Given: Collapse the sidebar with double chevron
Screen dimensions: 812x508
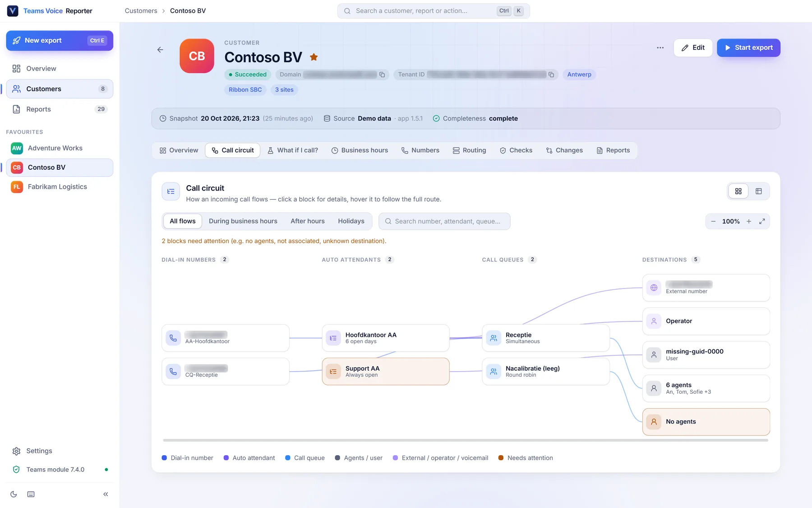Looking at the screenshot, I should (x=106, y=494).
